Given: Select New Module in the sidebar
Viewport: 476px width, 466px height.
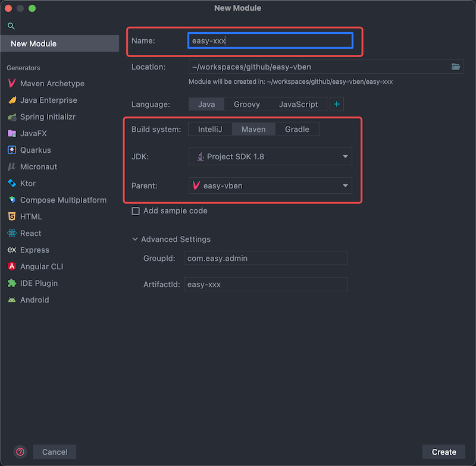Looking at the screenshot, I should tap(60, 43).
